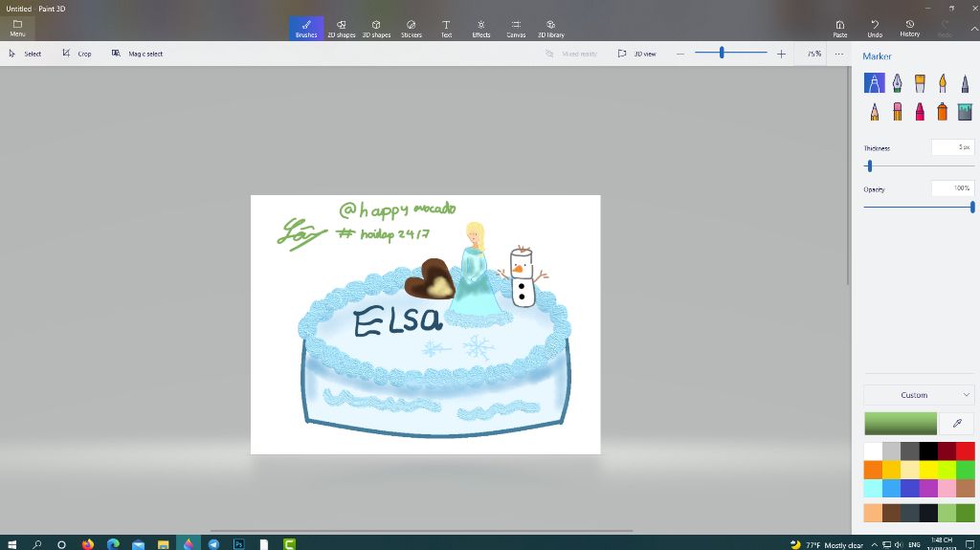Choose the purple color swatch
Viewport: 980px width, 550px height.
pos(928,488)
